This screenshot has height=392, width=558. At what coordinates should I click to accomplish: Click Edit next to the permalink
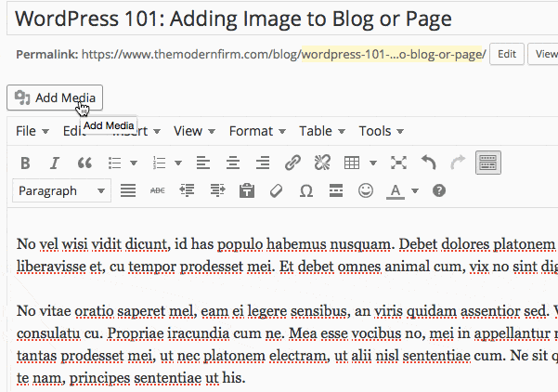point(507,54)
